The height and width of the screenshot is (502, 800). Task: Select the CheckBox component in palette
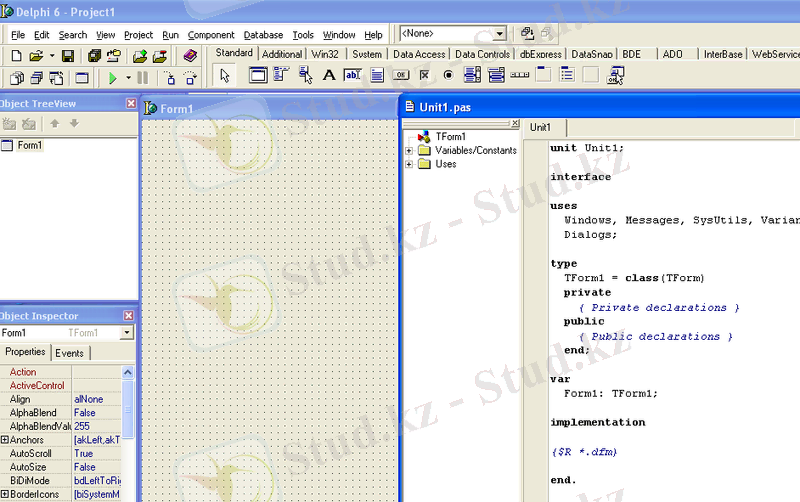tap(424, 75)
